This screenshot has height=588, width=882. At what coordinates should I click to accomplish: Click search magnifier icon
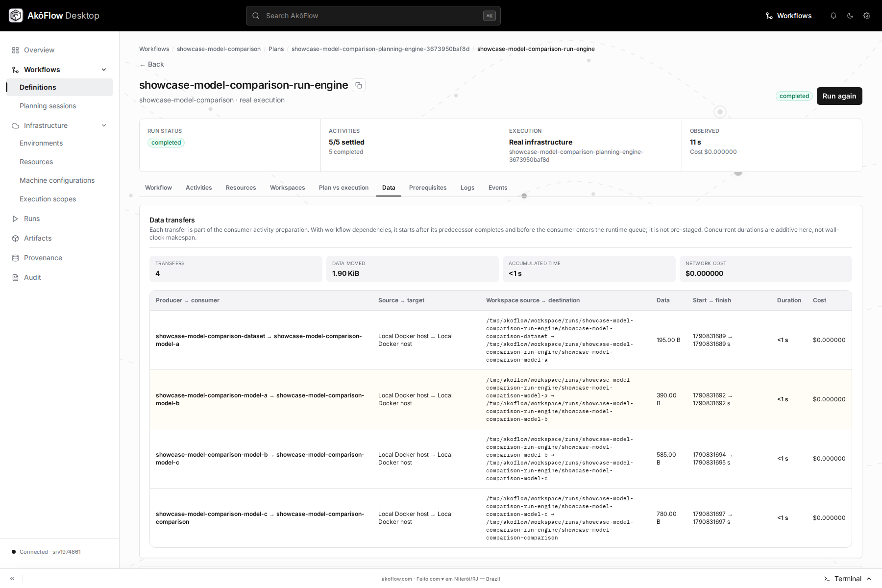click(x=256, y=16)
